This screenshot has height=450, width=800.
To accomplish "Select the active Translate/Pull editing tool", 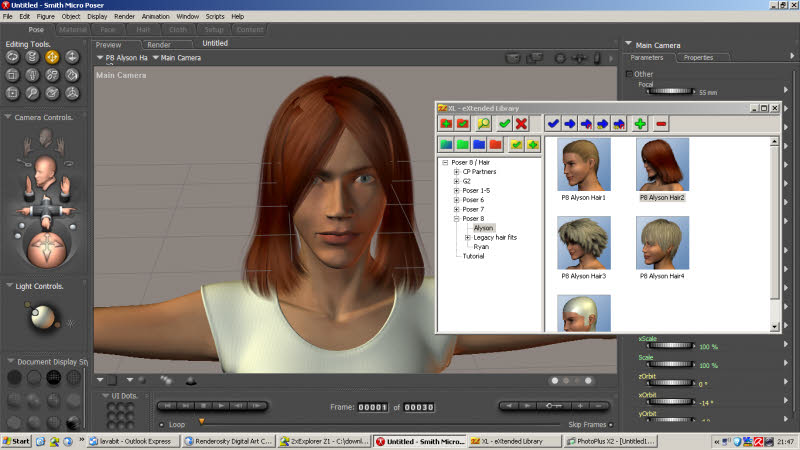I will (x=52, y=57).
